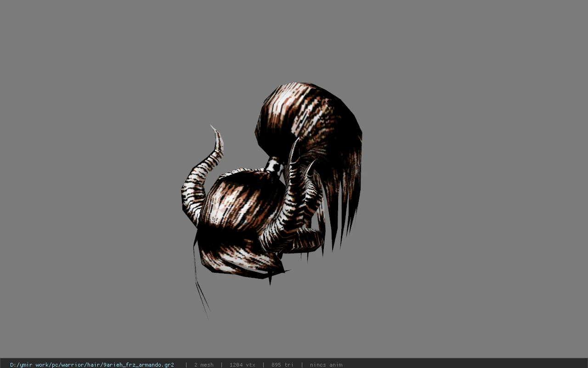Click the '2 mesh' status bar entry
Screen dimensions: 588x368
coord(204,365)
